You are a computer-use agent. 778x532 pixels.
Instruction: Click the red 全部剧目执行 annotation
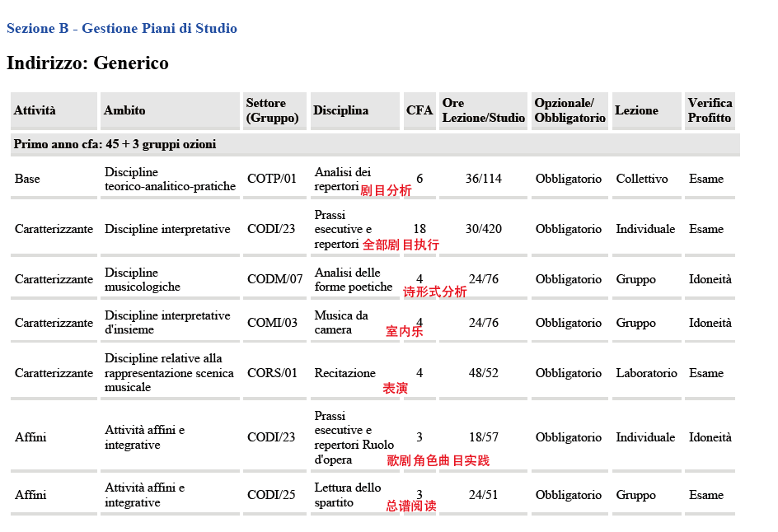click(x=401, y=245)
